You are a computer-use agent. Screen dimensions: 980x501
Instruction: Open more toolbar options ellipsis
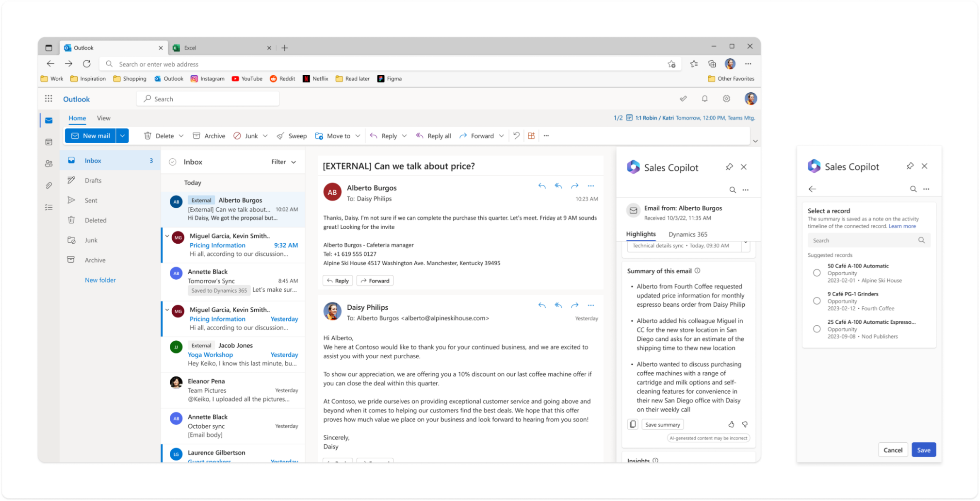[x=546, y=136]
